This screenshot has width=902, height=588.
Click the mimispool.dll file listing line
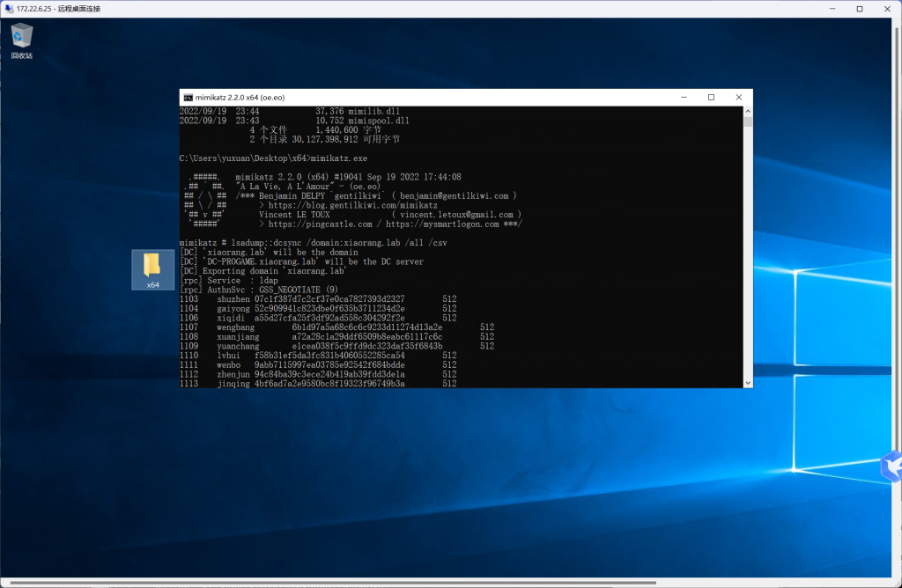pyautogui.click(x=294, y=121)
